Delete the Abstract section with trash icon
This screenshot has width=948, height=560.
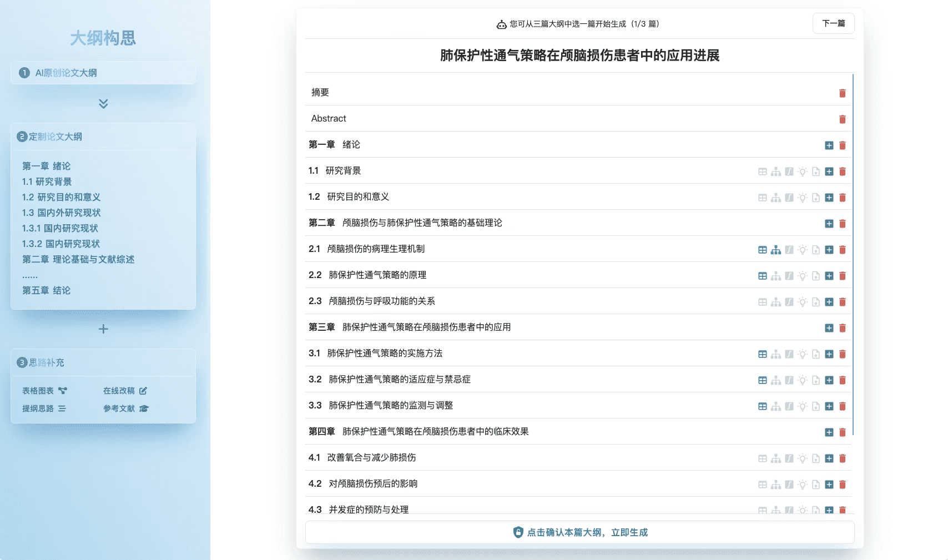coord(843,119)
